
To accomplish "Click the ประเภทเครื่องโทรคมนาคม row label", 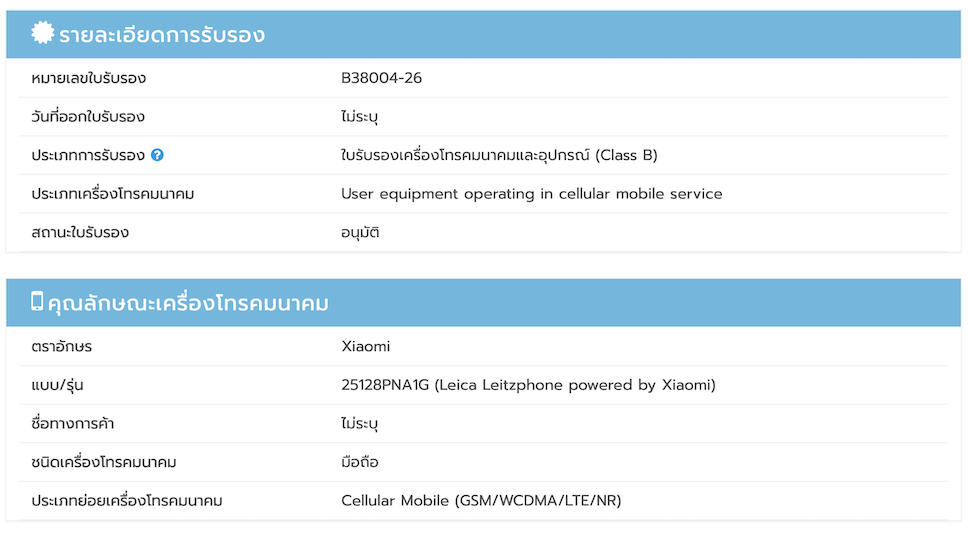I will 112,194.
